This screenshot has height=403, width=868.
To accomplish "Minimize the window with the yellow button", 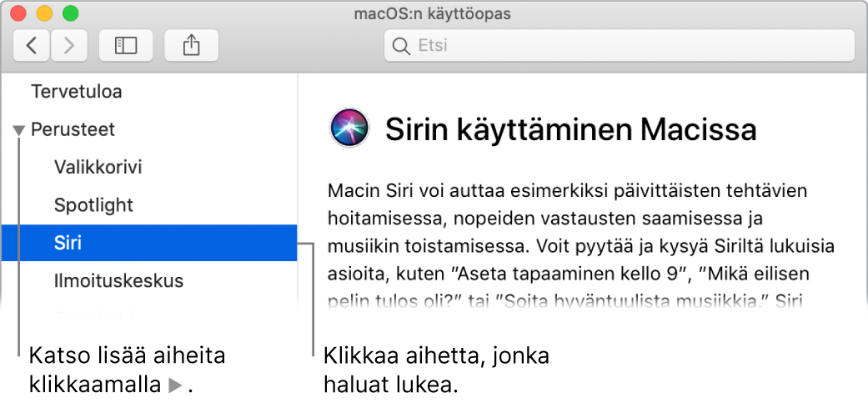I will pyautogui.click(x=44, y=13).
